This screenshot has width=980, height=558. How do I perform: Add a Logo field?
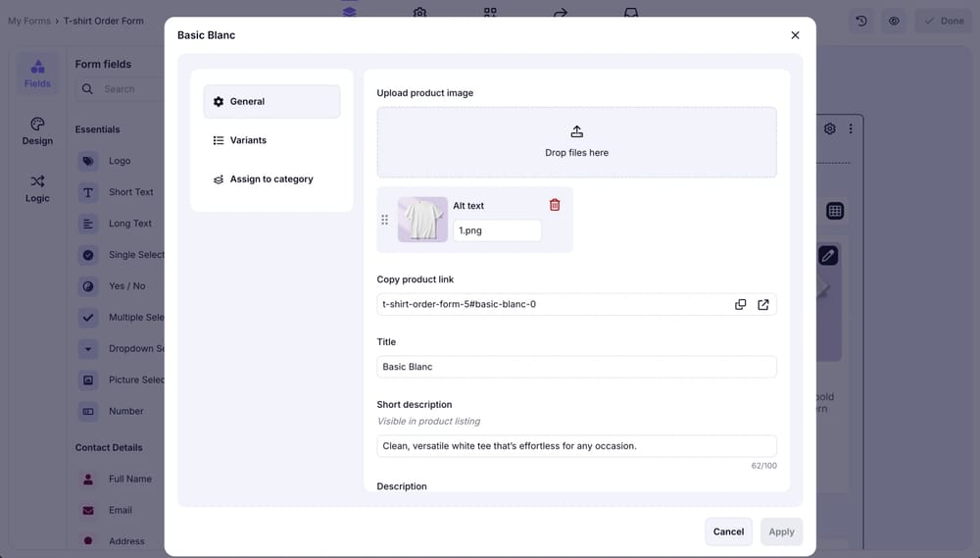pyautogui.click(x=120, y=161)
